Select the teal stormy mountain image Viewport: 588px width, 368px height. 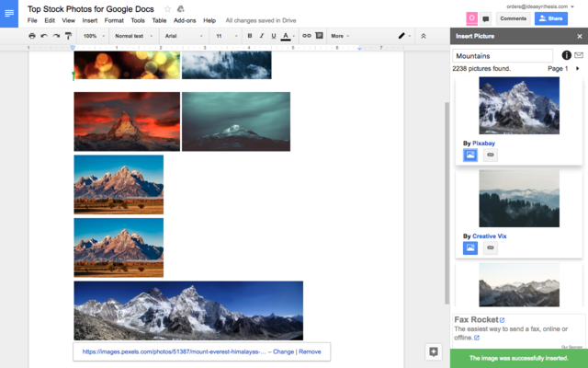pos(236,121)
